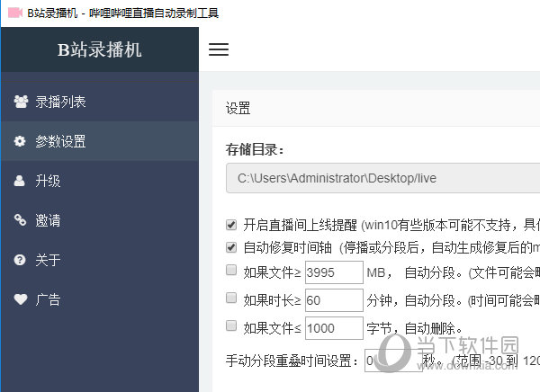
Task: Click the duration field showing 60
Action: pos(334,300)
